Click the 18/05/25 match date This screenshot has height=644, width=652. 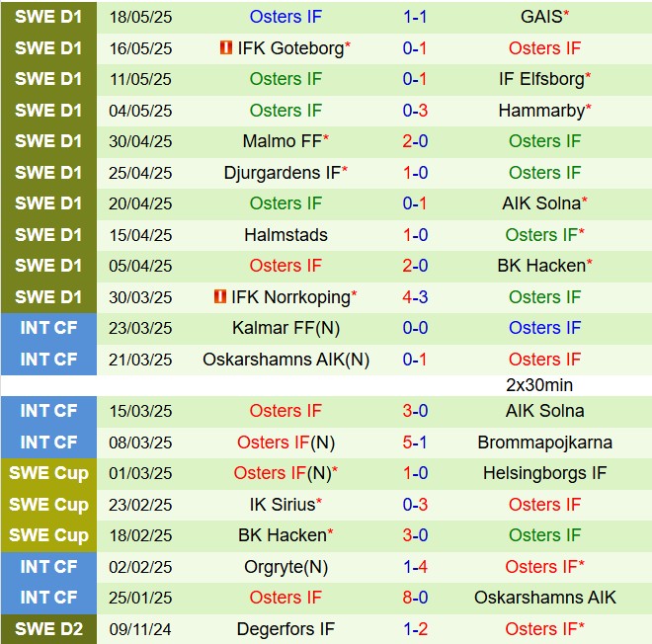140,17
